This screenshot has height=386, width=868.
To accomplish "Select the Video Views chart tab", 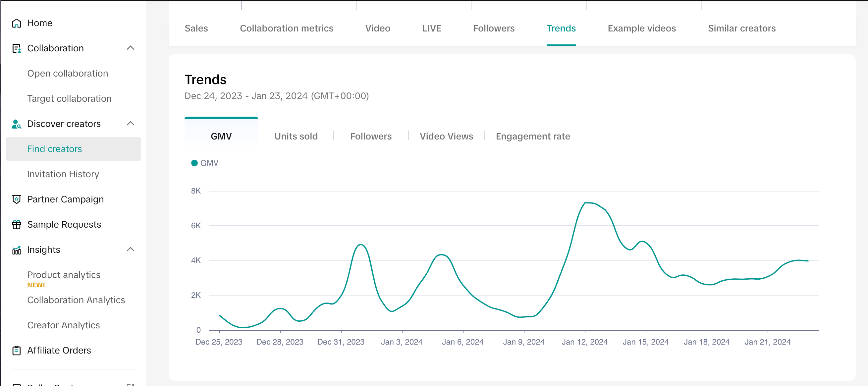I will (446, 136).
